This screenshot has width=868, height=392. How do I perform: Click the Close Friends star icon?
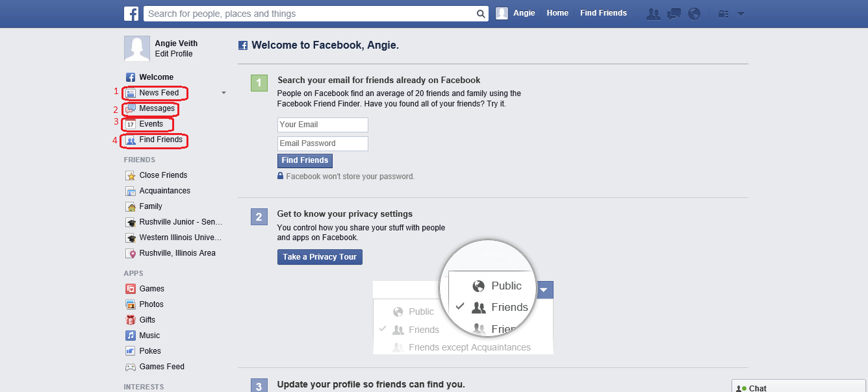tap(131, 175)
